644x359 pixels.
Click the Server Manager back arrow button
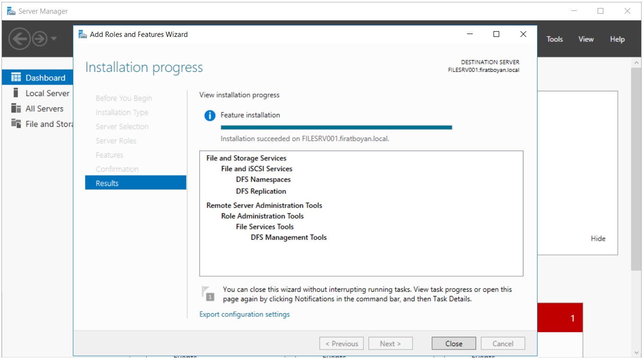(20, 39)
